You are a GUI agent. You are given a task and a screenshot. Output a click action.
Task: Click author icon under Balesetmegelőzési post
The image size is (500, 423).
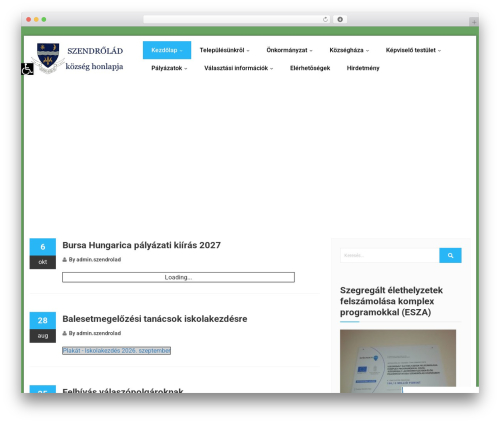65,333
